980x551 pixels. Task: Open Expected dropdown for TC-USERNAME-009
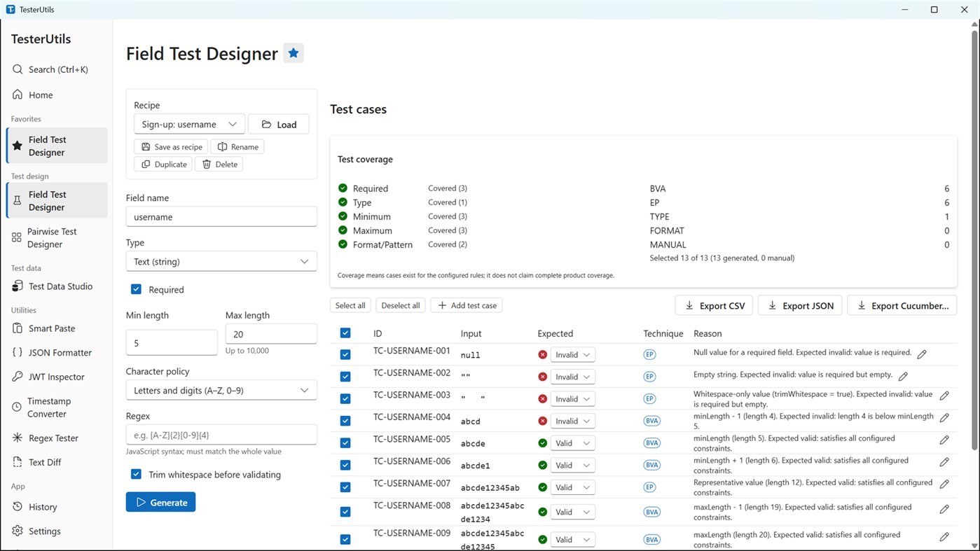click(x=572, y=539)
